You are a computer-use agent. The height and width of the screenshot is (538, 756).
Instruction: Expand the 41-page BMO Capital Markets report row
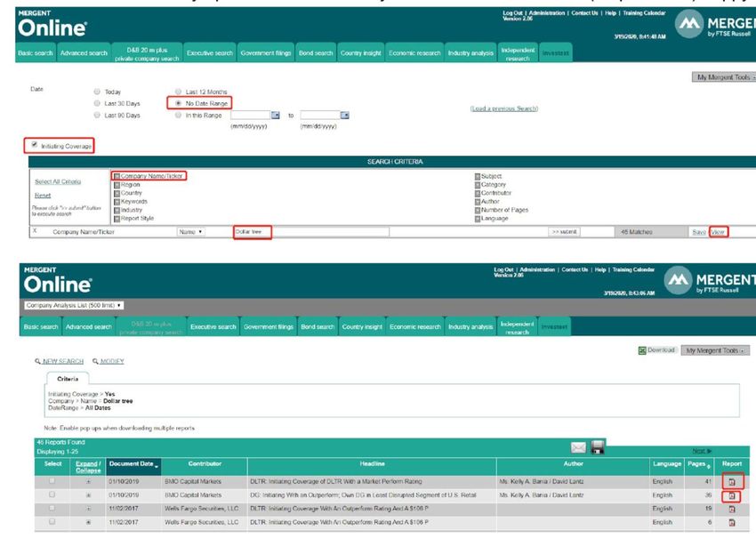(88, 482)
